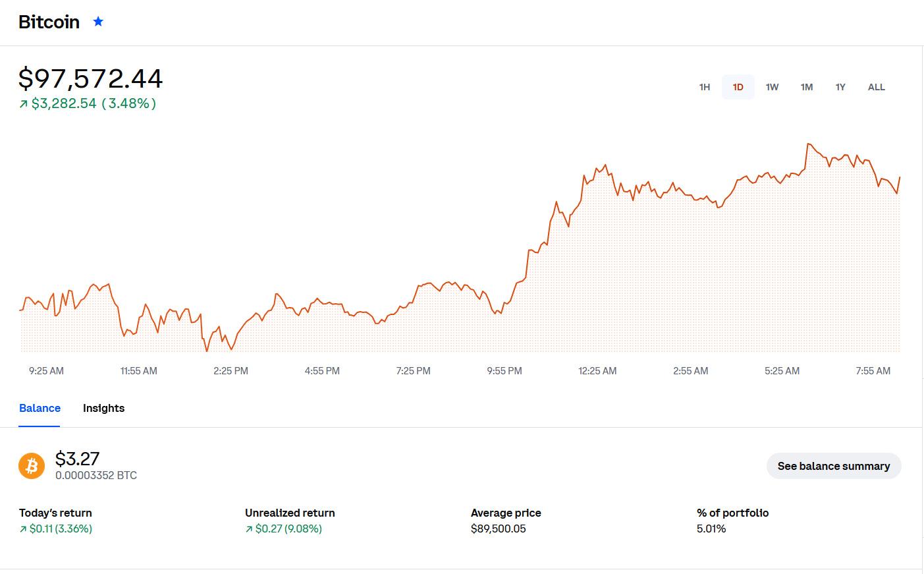Click the Unrealized return label
924x574 pixels.
pyautogui.click(x=290, y=513)
